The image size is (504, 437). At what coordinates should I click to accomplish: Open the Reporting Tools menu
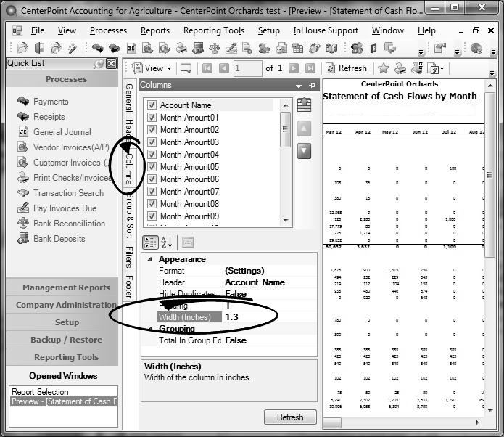[213, 30]
